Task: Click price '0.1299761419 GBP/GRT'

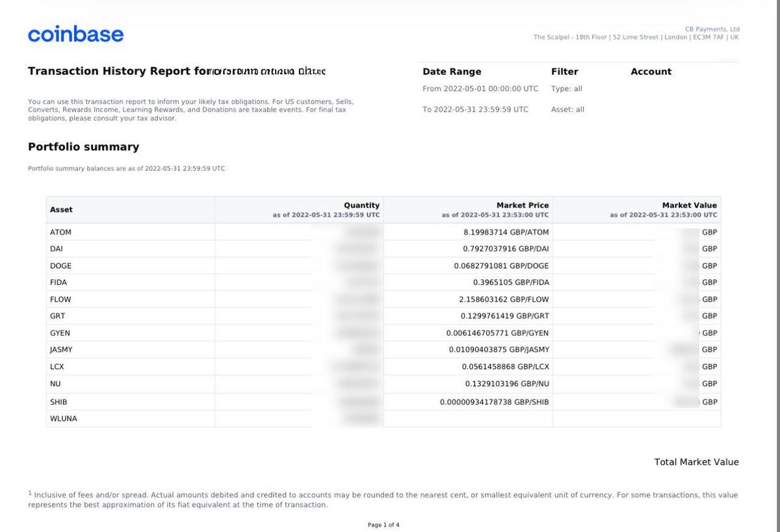Action: tap(505, 316)
